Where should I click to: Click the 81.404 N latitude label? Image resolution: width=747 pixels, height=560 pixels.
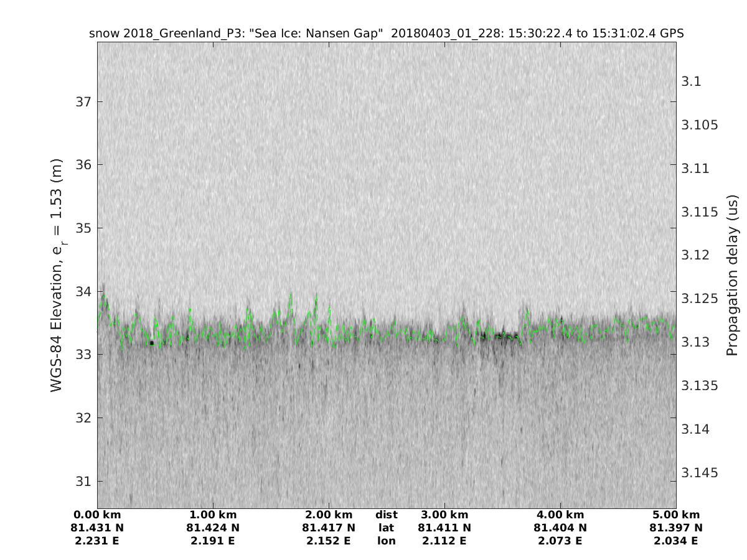560,528
